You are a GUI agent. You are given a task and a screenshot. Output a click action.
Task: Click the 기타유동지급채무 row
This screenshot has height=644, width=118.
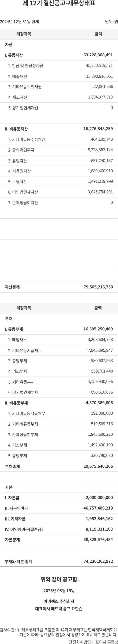pos(59,350)
